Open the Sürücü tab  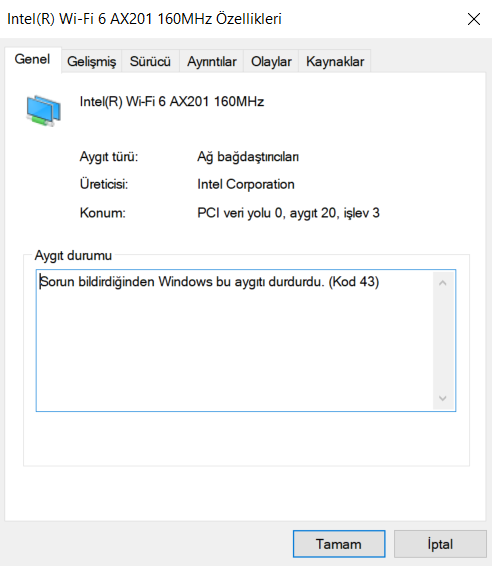pos(150,61)
